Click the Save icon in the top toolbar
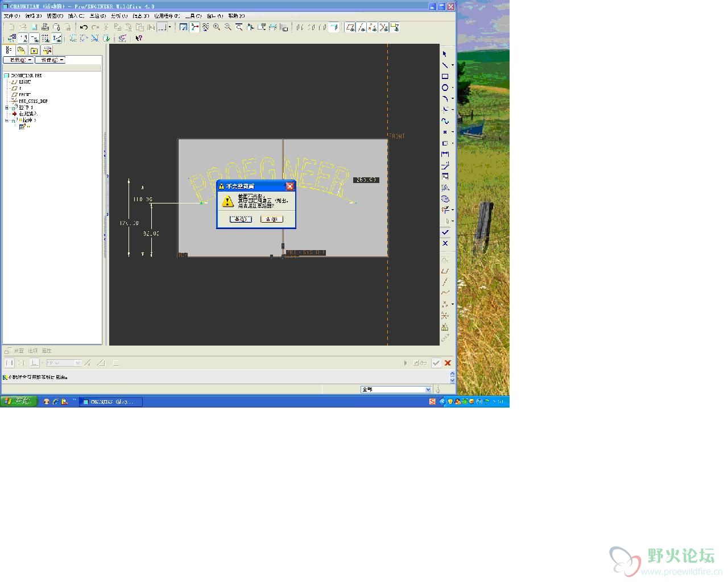Screen dimensions: 728x582 [34, 27]
